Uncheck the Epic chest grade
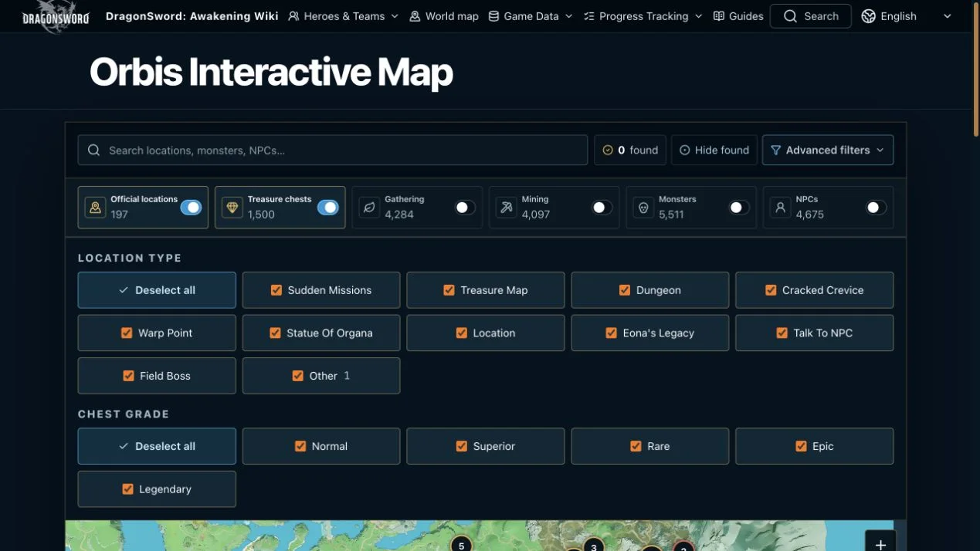Screen dimensions: 980x551 click(801, 446)
